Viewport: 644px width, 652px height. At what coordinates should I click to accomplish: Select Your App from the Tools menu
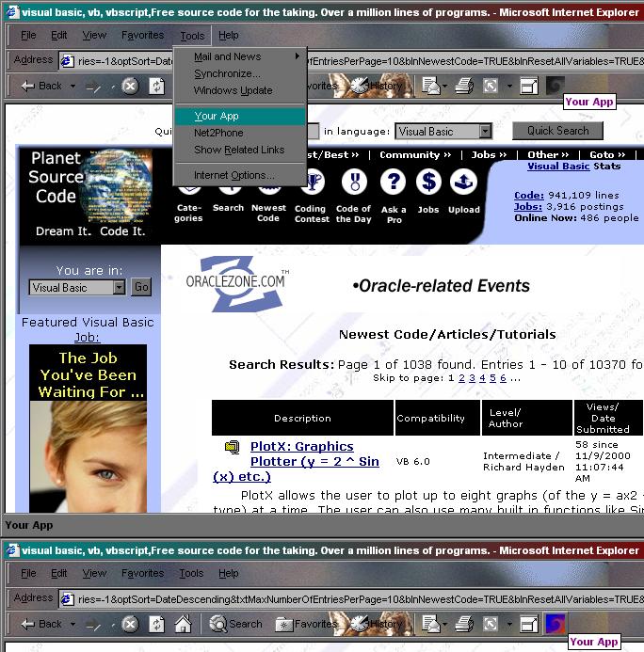(x=240, y=116)
